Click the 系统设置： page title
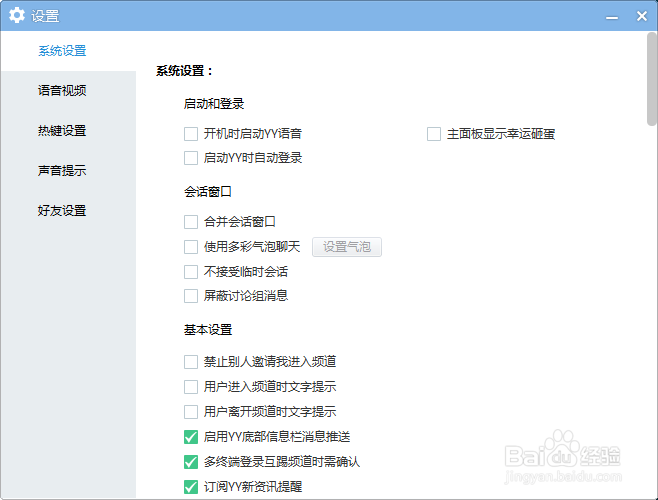 click(x=185, y=71)
